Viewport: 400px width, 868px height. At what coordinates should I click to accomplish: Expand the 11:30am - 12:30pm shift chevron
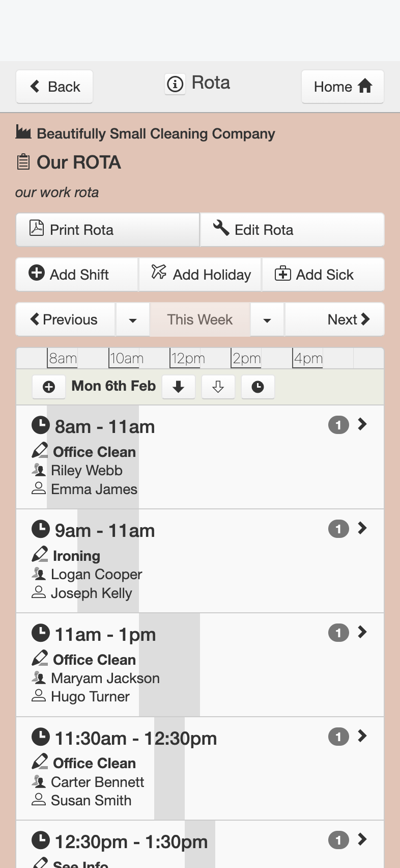point(362,736)
